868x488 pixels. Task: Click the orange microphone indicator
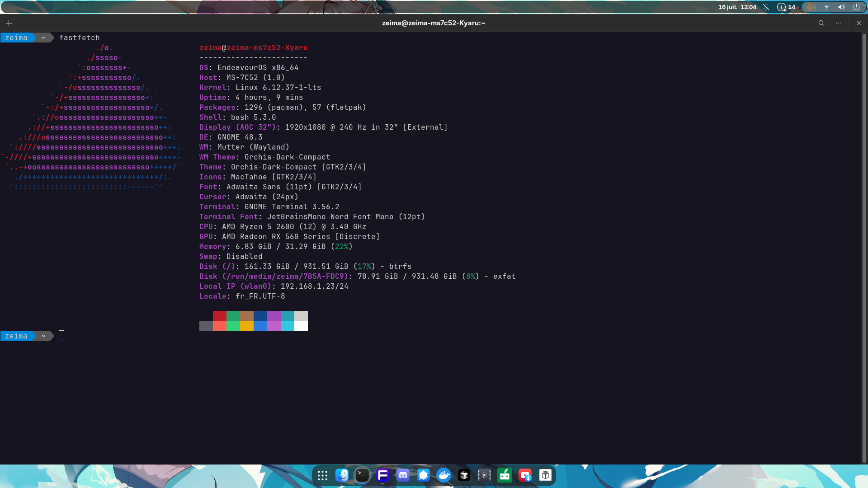click(x=811, y=7)
